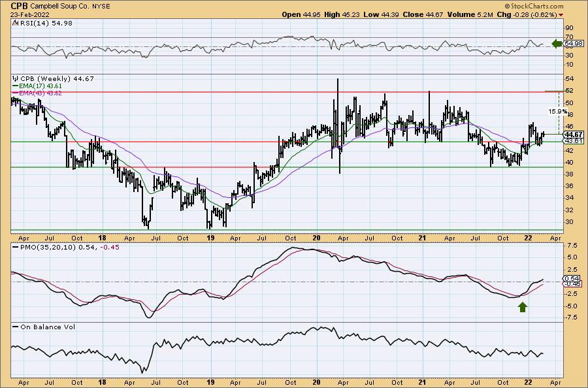Click the 7.5 level on PMO axis
The image size is (588, 388).
[x=572, y=245]
